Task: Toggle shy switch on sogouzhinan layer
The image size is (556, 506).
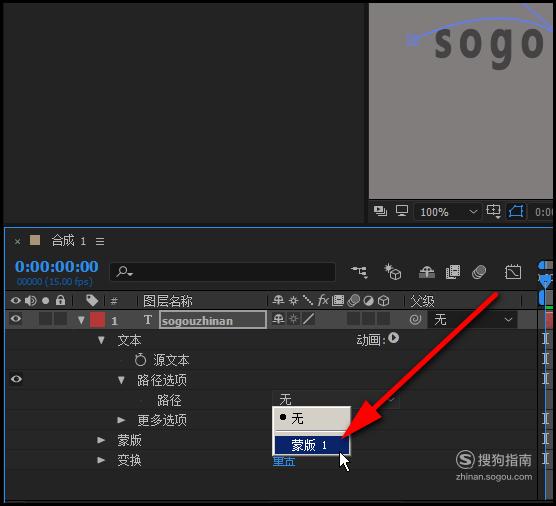Action: coord(278,319)
